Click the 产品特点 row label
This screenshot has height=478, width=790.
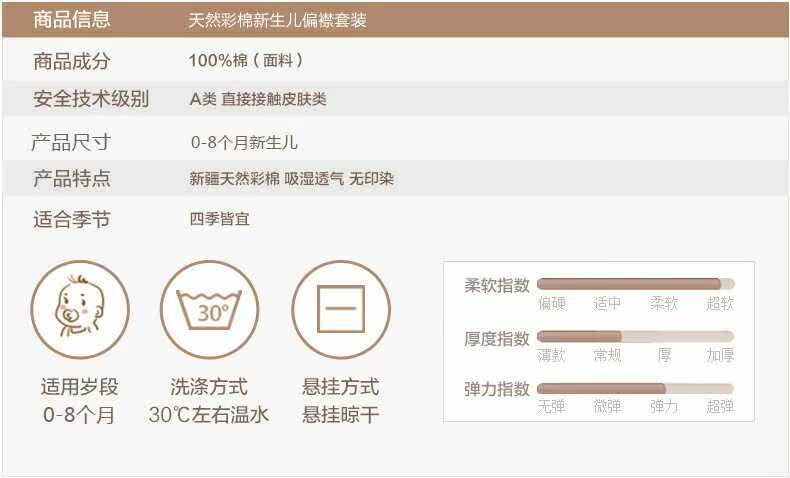(x=72, y=179)
